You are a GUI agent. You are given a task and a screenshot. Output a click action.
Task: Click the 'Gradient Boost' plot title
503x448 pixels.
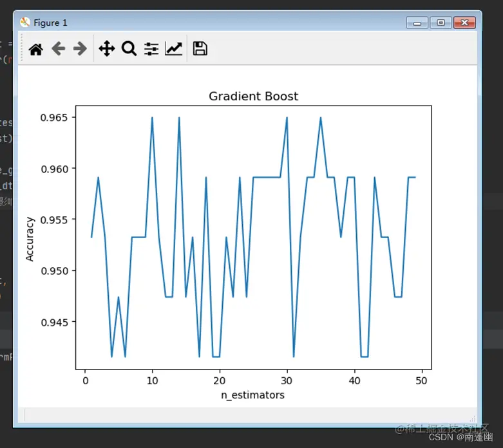point(253,96)
